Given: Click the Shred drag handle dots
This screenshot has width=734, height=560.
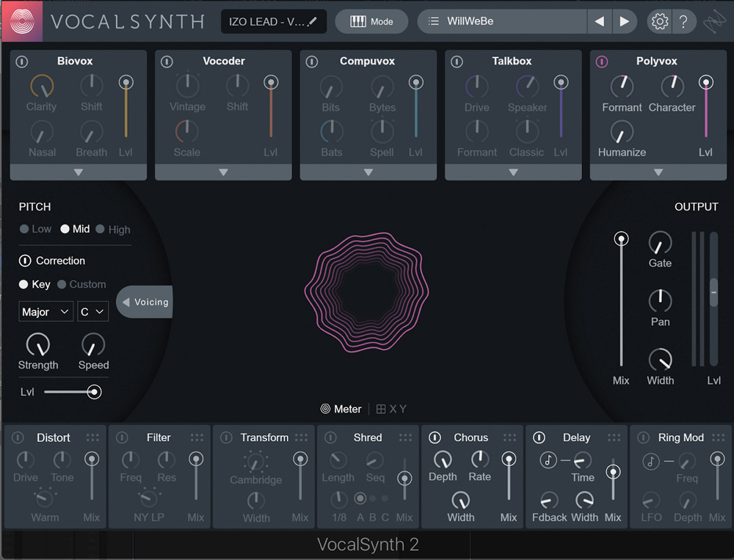Looking at the screenshot, I should [x=405, y=437].
